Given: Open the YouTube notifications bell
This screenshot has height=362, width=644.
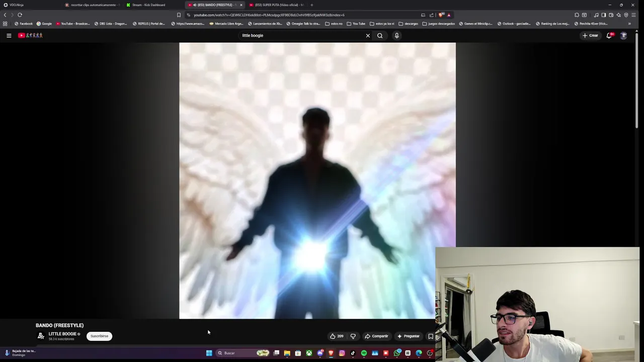Looking at the screenshot, I should [x=609, y=35].
